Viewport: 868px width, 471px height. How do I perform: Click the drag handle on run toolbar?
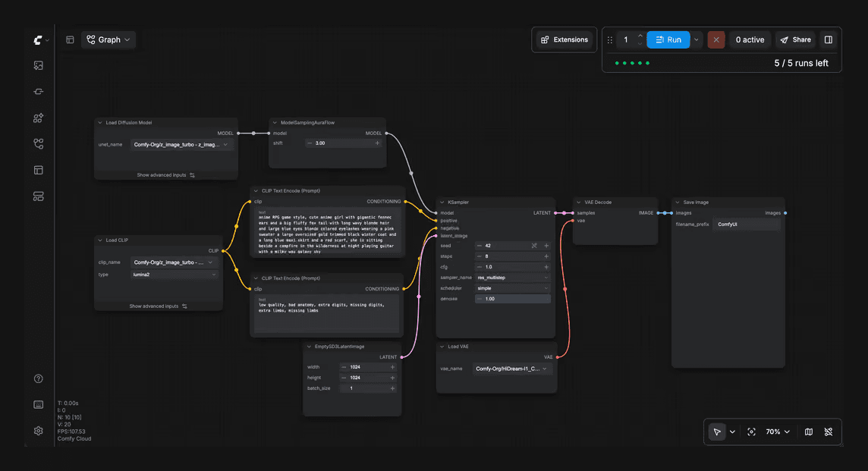pyautogui.click(x=610, y=40)
